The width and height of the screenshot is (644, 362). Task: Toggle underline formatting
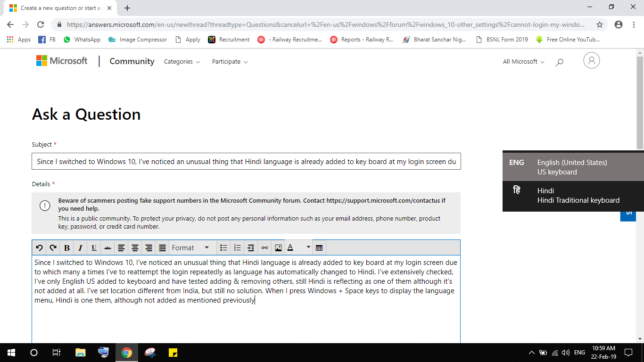click(94, 247)
